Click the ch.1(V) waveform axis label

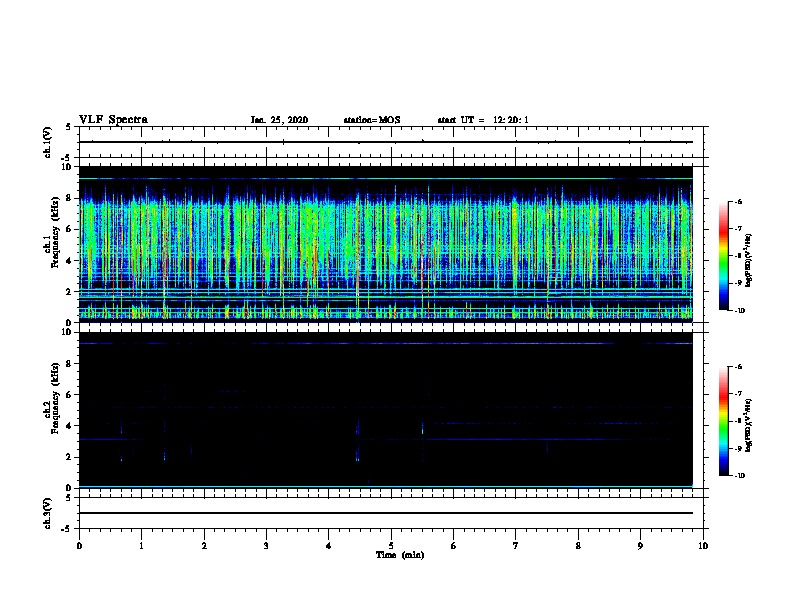(47, 142)
